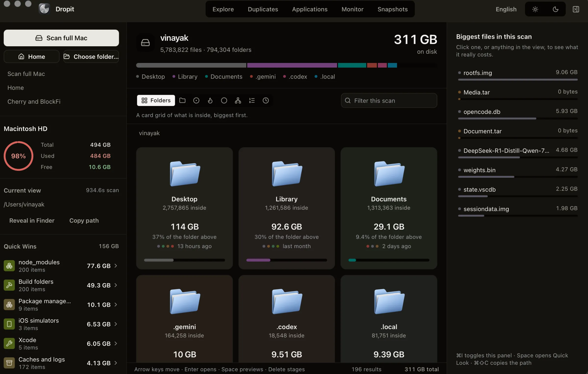Click the .gemini card folder icon
The width and height of the screenshot is (588, 374).
185,301
